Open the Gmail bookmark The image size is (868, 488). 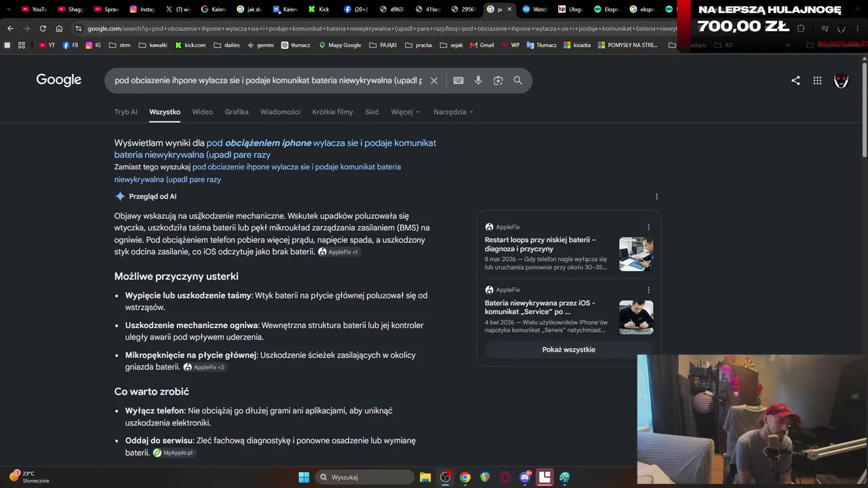point(481,45)
